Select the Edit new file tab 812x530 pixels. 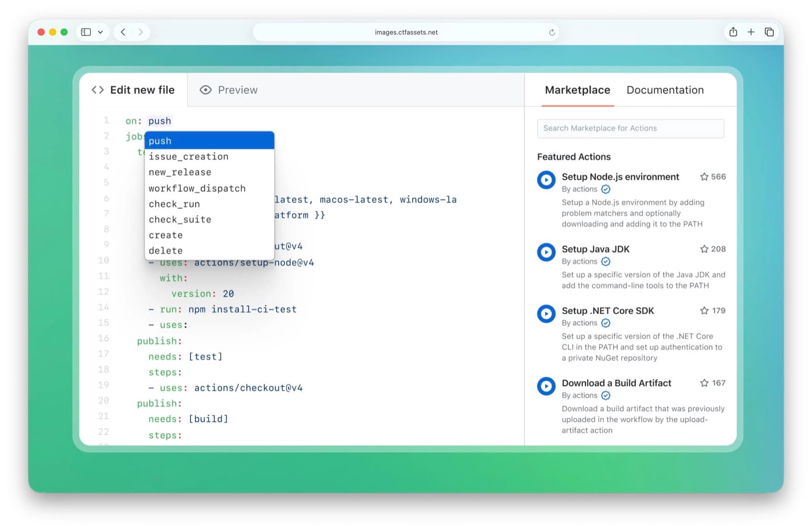133,90
